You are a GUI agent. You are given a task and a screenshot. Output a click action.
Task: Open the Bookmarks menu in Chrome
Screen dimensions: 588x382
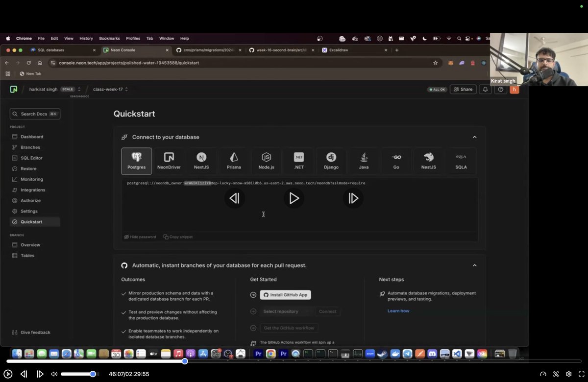109,38
